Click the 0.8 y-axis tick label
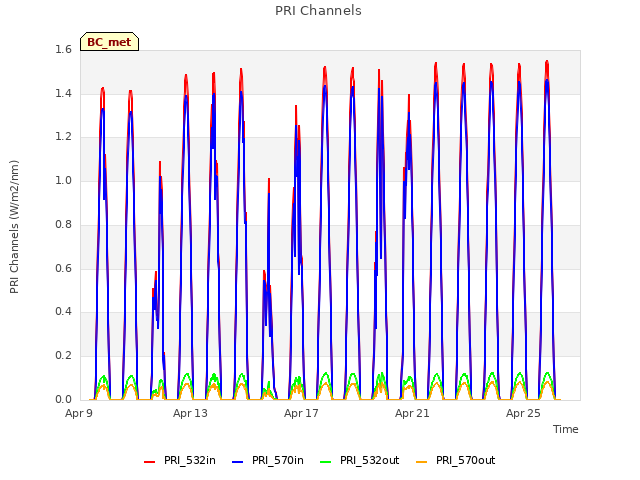 (x=63, y=224)
